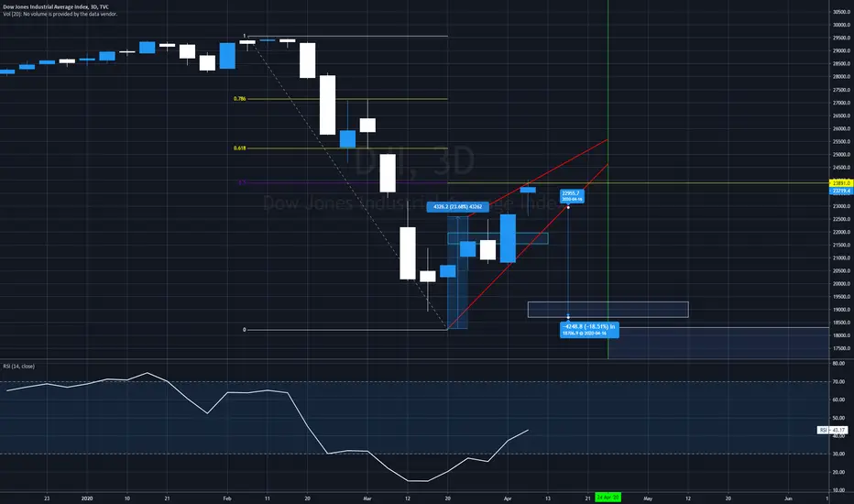Viewport: 854px width, 504px height.
Task: Click the 30000.0 price axis label
Action: tap(841, 25)
